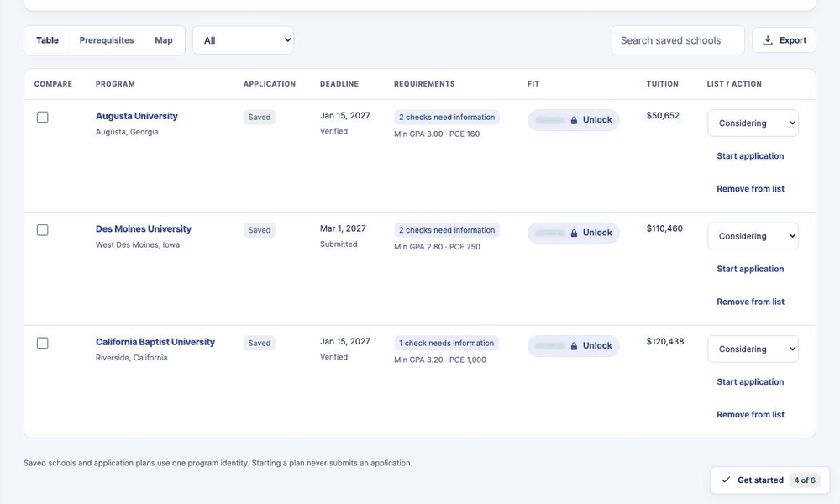
Task: Tick the compare checkbox for California Baptist University
Action: pyautogui.click(x=42, y=343)
